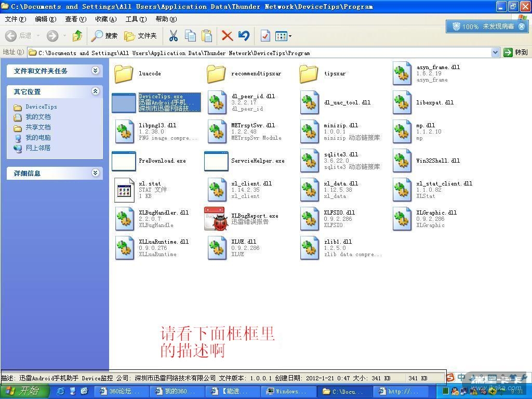
Task: Click inside the address path field
Action: (x=260, y=52)
